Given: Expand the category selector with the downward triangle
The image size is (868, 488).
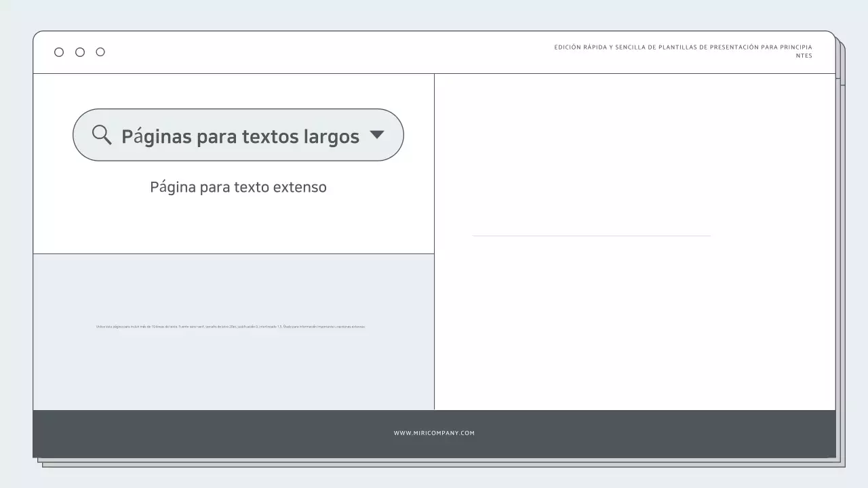Looking at the screenshot, I should tap(378, 135).
